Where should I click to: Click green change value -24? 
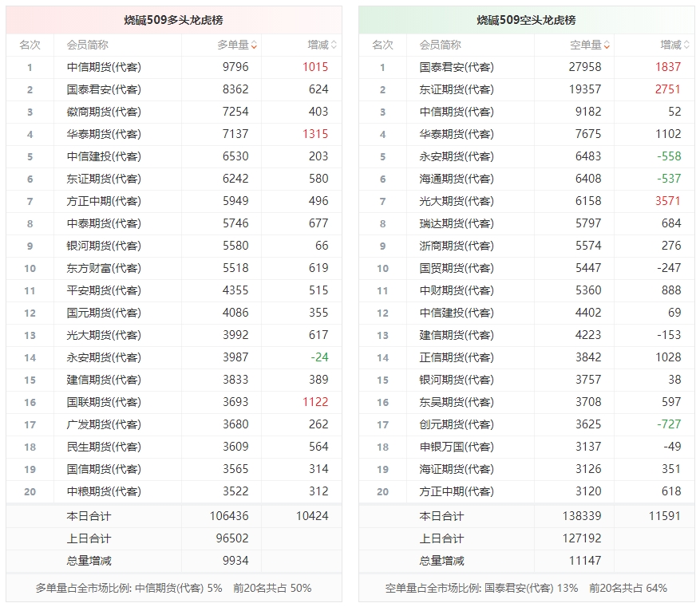319,357
